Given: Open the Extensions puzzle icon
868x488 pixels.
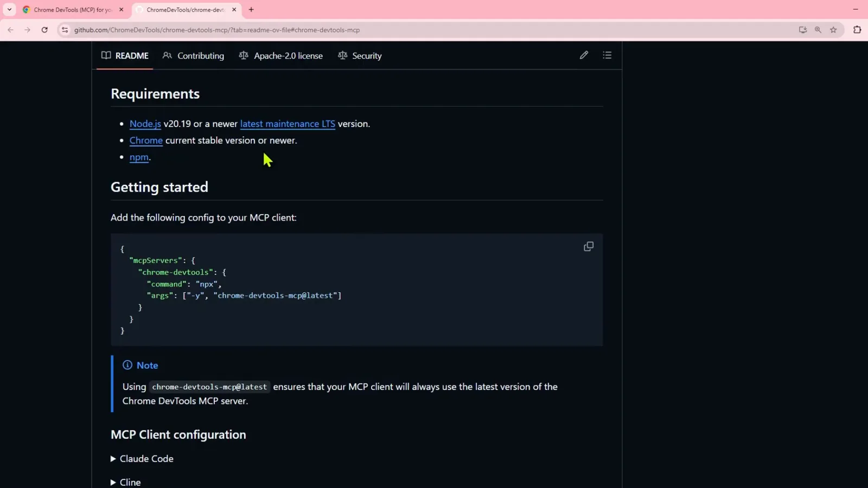Looking at the screenshot, I should tap(857, 30).
